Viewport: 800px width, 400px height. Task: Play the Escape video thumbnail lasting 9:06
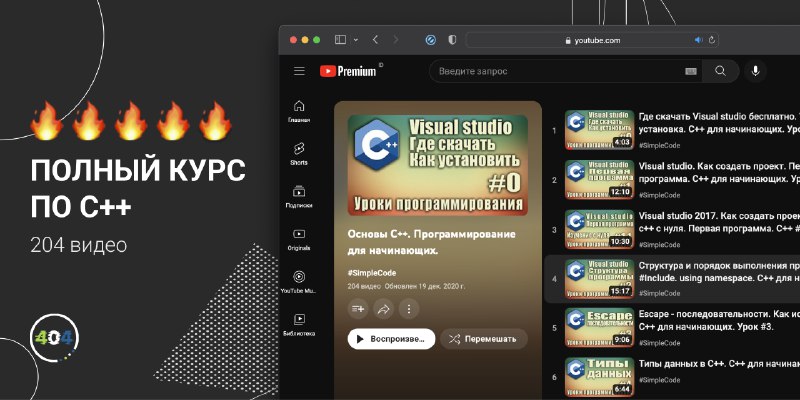tap(599, 328)
